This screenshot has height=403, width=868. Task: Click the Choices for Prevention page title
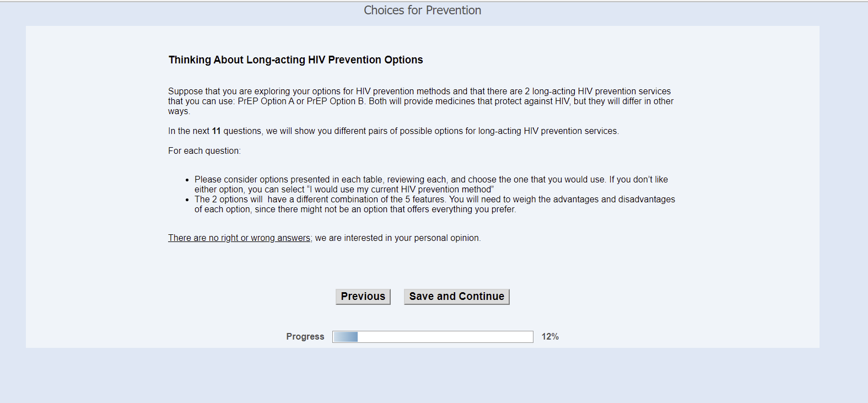point(422,10)
